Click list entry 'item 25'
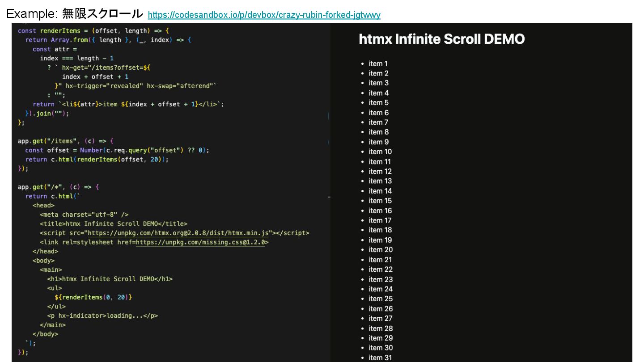 (x=381, y=299)
